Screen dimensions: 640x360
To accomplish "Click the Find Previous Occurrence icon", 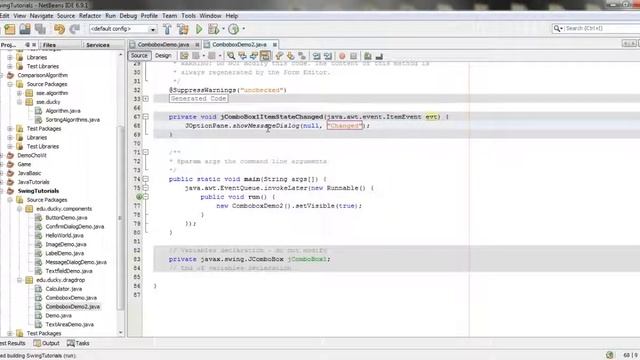I will (x=242, y=56).
